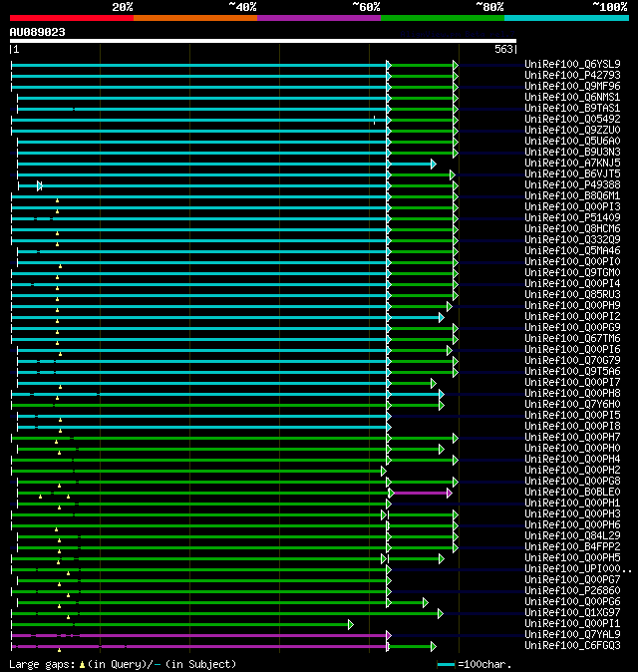Select hit UniRef100_Q00PH9
This screenshot has width=638, height=672.
coord(572,305)
